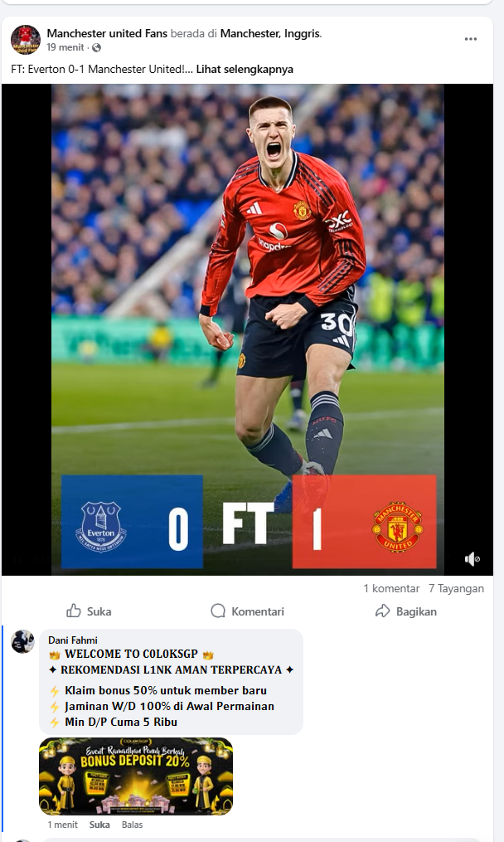
Task: Reply to comment with Balas
Action: pos(132,825)
